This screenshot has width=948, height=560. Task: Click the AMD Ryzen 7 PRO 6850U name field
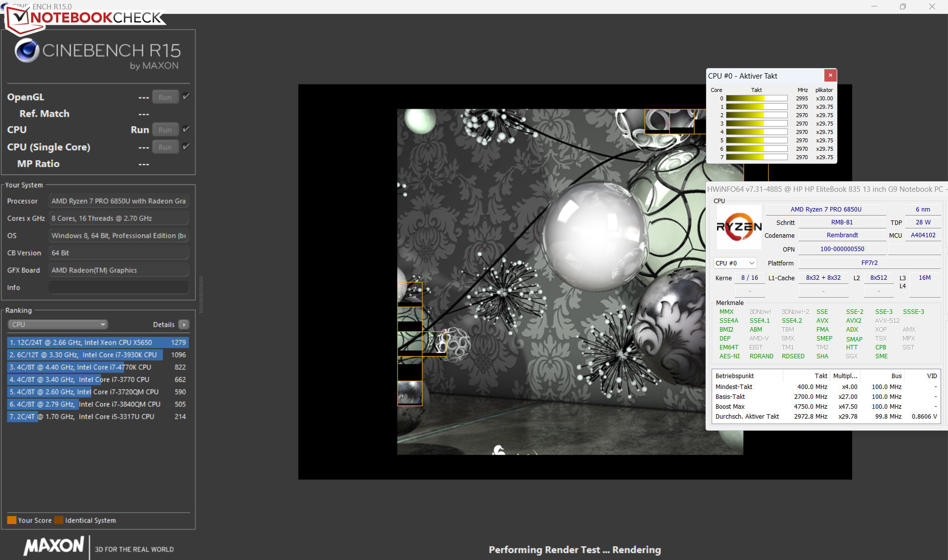click(826, 209)
